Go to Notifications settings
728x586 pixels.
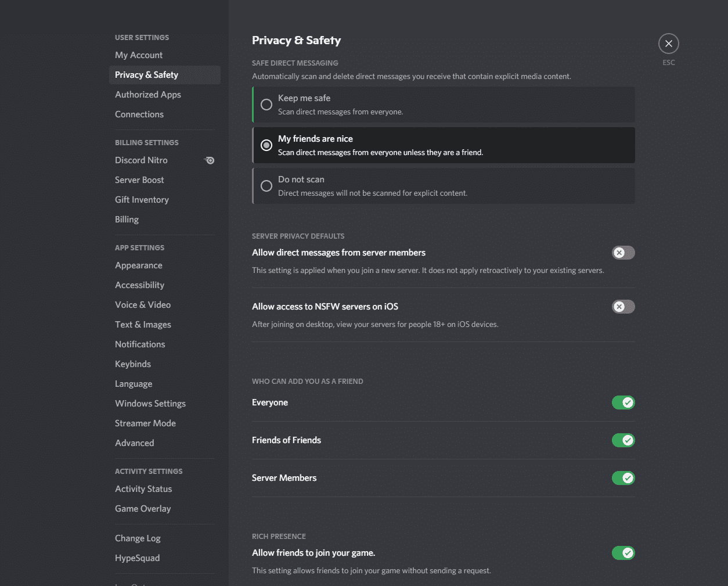(165, 344)
